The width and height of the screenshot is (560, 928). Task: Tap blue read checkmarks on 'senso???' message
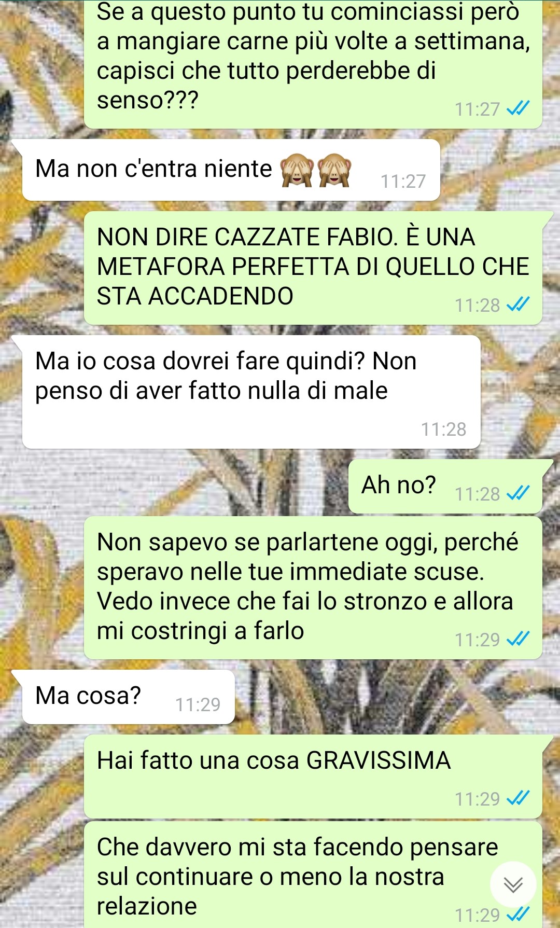tap(518, 108)
